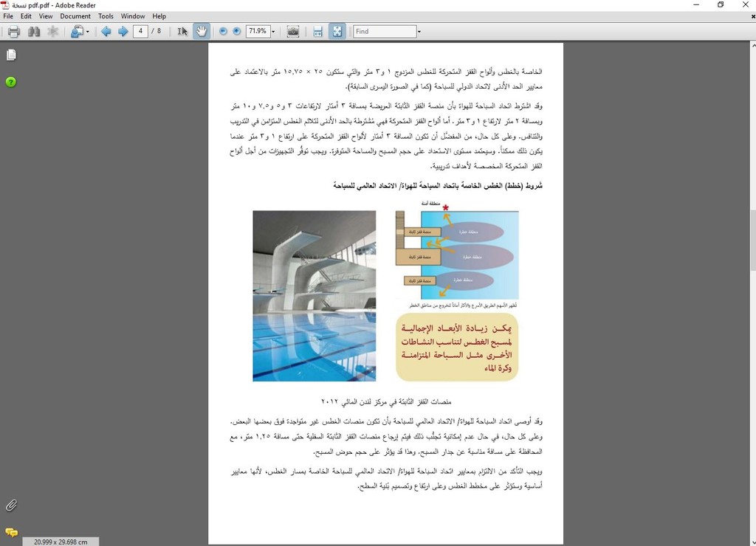Click the page size 20.999 x 29.698 cm
Image resolution: width=756 pixels, height=546 pixels.
(x=61, y=542)
